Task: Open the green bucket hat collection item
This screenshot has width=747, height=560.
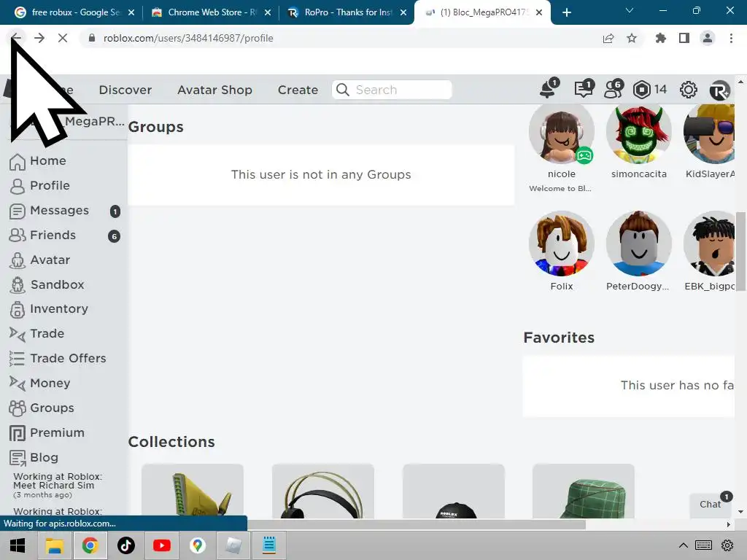Action: (584, 491)
